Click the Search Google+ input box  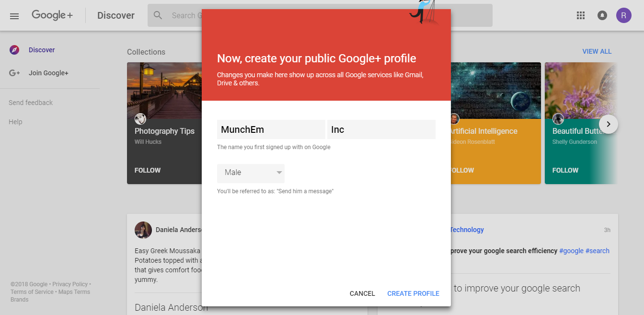click(x=320, y=15)
